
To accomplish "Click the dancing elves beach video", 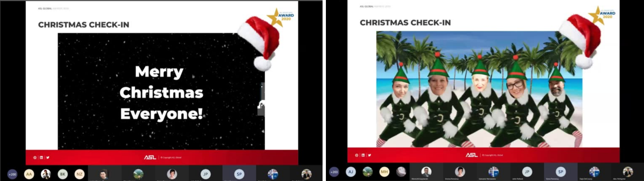I will tap(479, 89).
